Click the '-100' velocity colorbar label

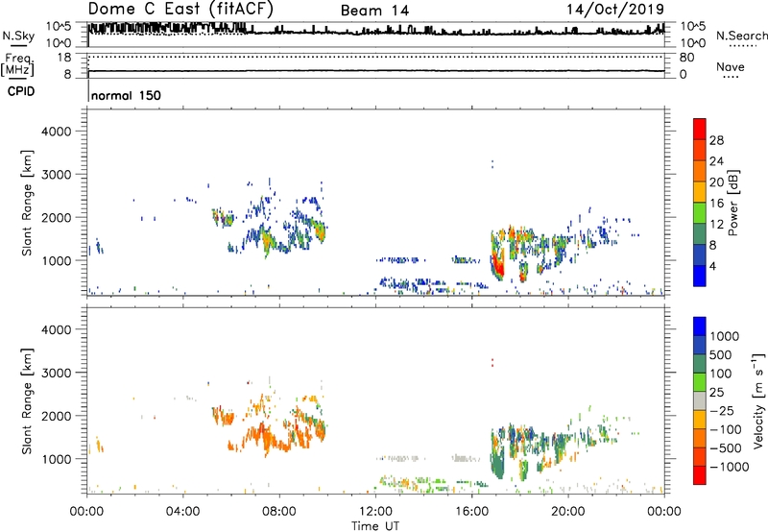(x=726, y=429)
